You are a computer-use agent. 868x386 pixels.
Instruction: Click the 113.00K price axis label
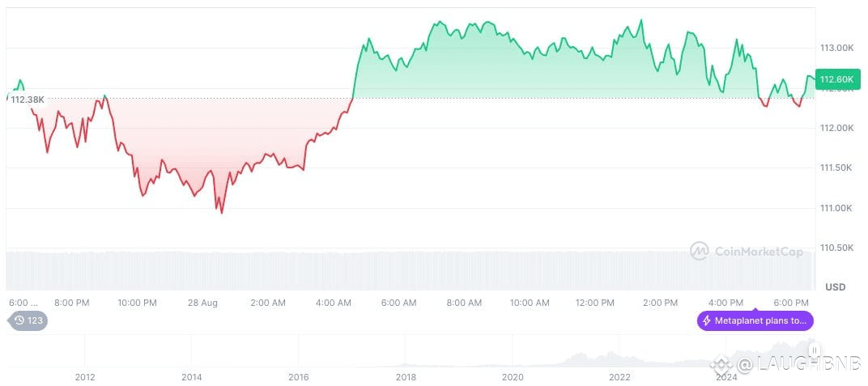click(x=837, y=48)
